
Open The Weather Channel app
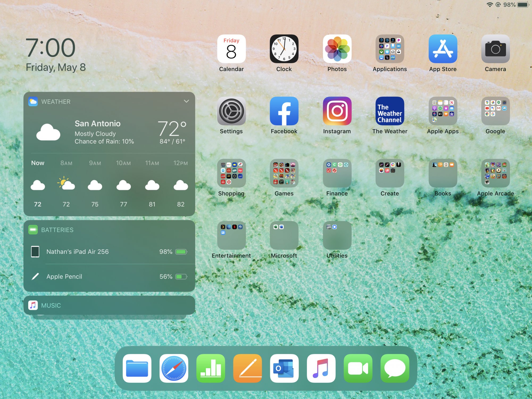tap(389, 111)
